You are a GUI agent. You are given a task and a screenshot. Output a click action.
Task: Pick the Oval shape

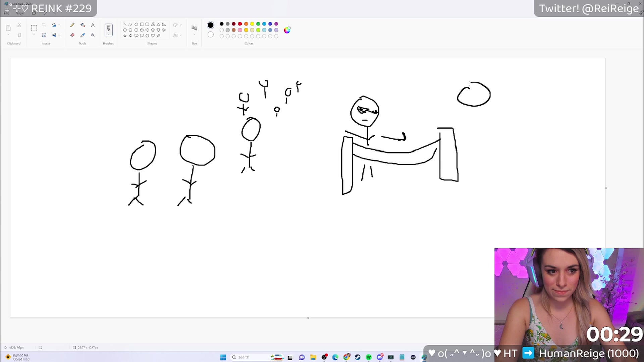(x=136, y=24)
